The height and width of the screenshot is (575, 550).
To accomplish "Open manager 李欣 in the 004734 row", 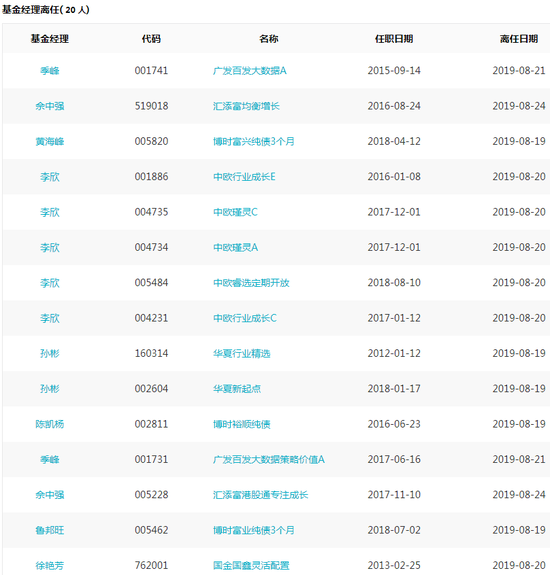I will [50, 247].
